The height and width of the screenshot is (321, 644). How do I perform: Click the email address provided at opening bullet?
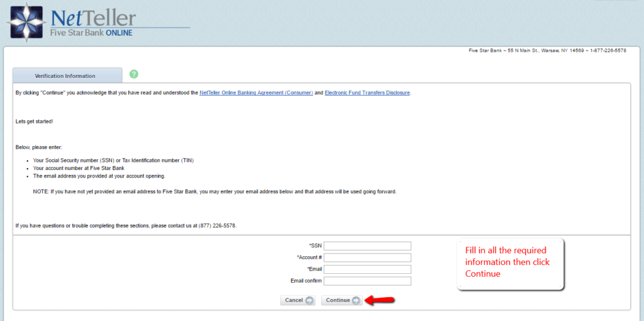(99, 176)
